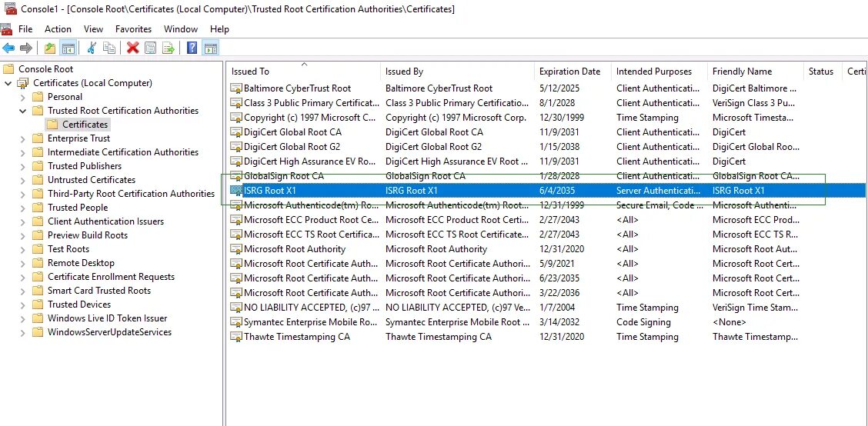The width and height of the screenshot is (868, 426).
Task: Expand Intermediate Certification Authorities node
Action: point(22,152)
